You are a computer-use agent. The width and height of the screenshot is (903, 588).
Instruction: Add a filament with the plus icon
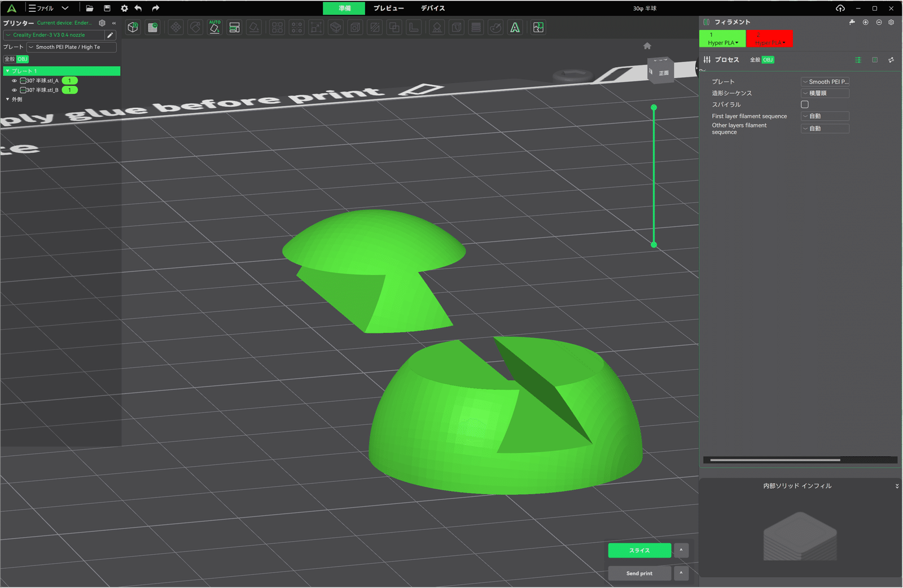point(866,22)
